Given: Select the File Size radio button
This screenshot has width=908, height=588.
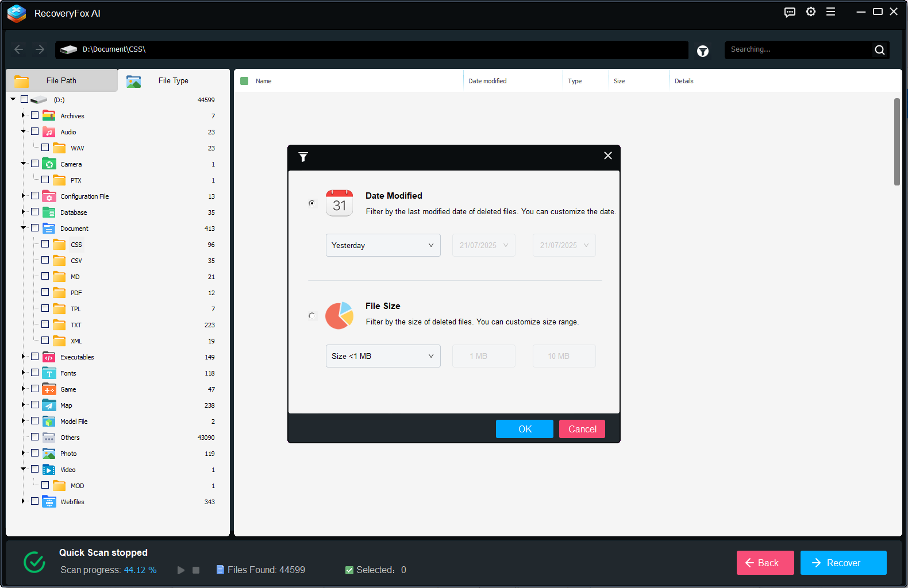Looking at the screenshot, I should click(312, 315).
